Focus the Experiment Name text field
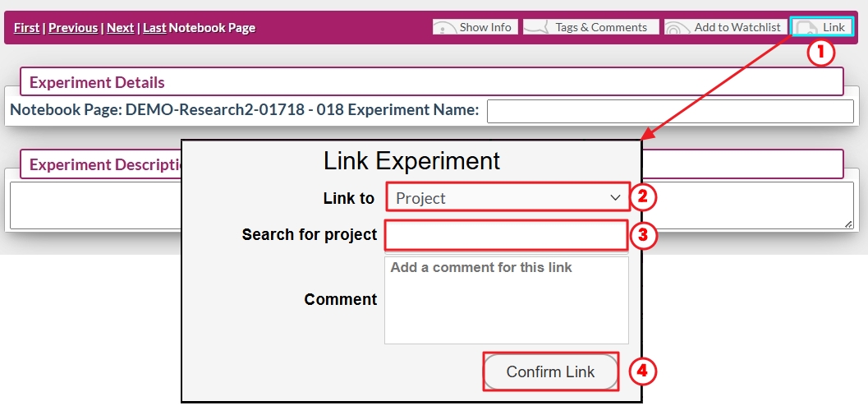The width and height of the screenshot is (868, 406). click(x=670, y=111)
